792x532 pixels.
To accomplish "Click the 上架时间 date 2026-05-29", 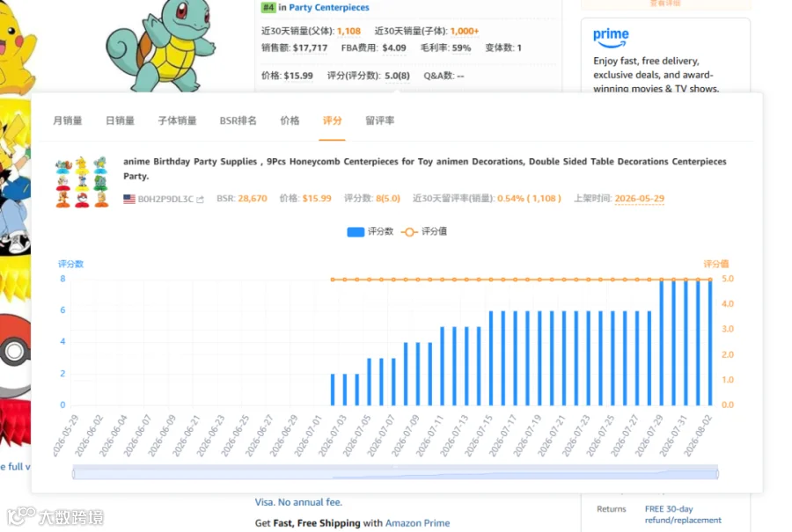I will click(639, 199).
